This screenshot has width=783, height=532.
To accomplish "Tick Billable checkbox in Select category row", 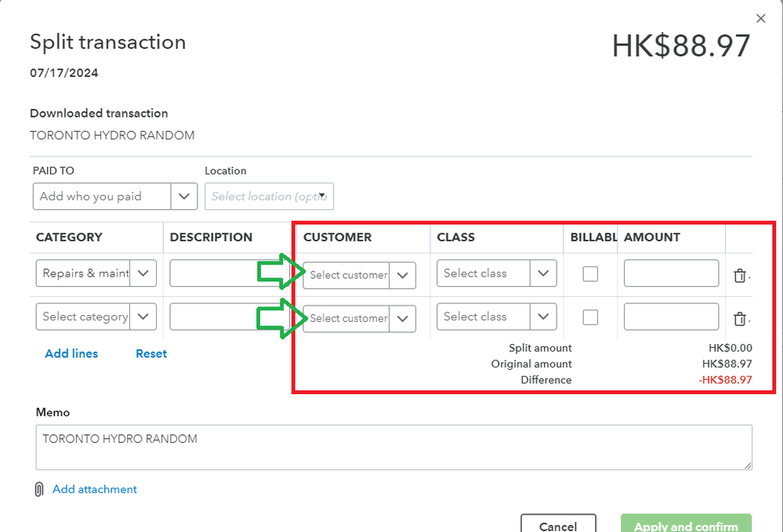I will tap(590, 317).
